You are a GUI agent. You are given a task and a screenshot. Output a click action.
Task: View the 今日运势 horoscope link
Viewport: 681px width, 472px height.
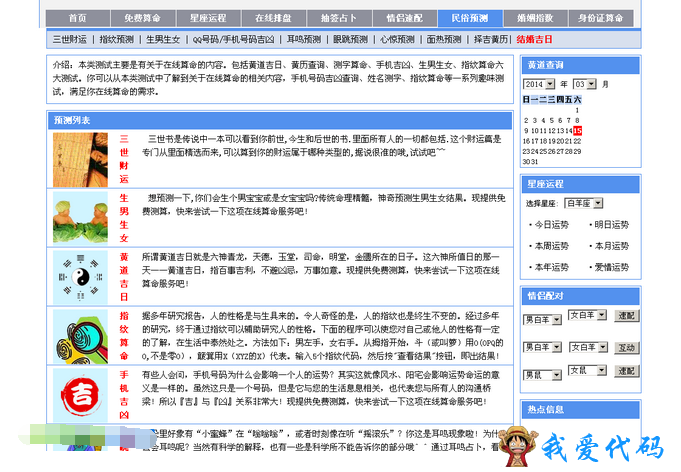tap(552, 224)
